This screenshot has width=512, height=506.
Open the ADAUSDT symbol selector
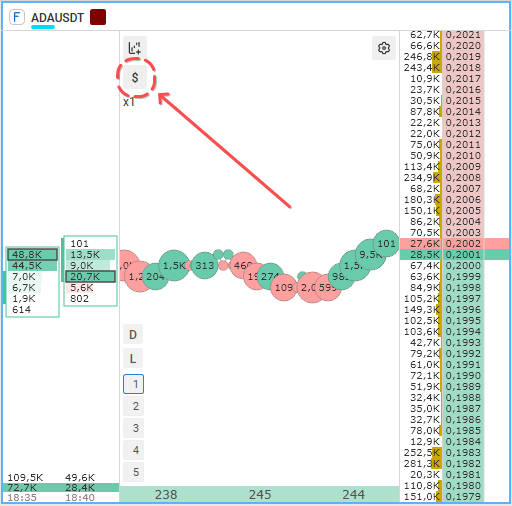pos(57,18)
